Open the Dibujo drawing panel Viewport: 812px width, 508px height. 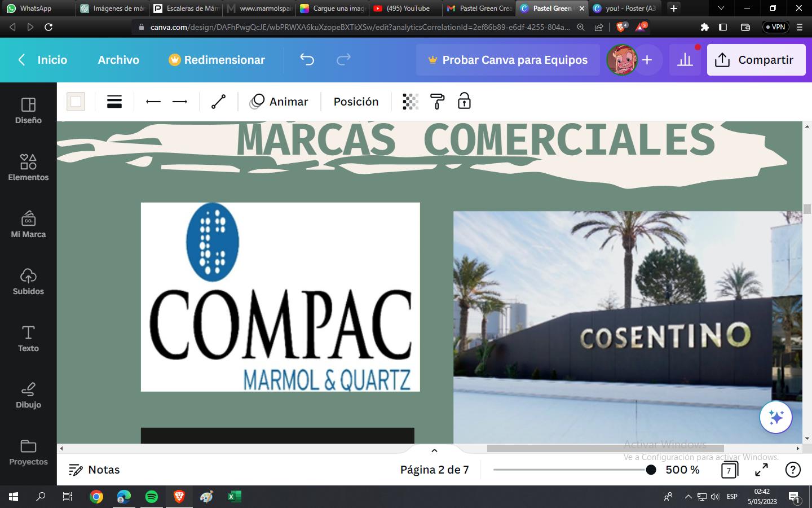tap(28, 395)
